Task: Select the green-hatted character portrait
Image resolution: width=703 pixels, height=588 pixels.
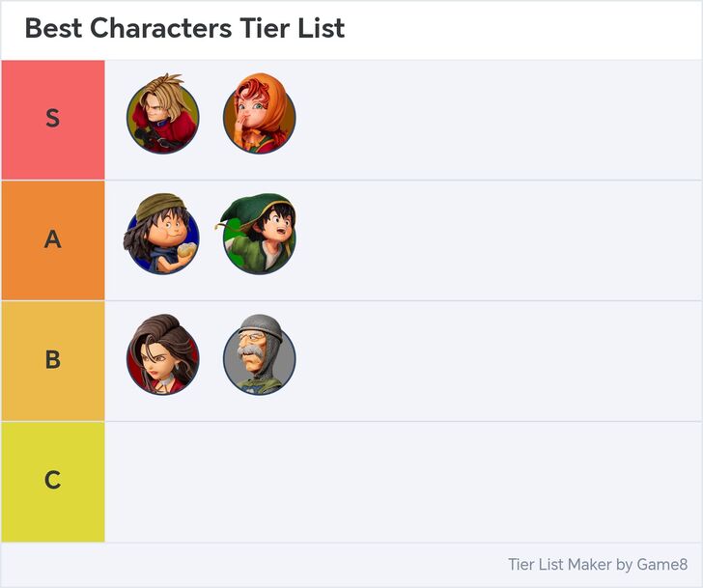Action: click(259, 238)
